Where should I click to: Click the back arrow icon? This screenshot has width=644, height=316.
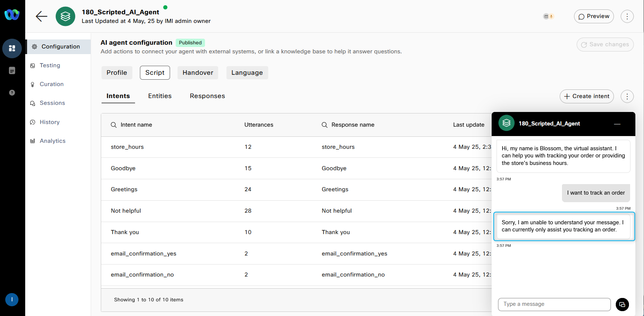(41, 16)
